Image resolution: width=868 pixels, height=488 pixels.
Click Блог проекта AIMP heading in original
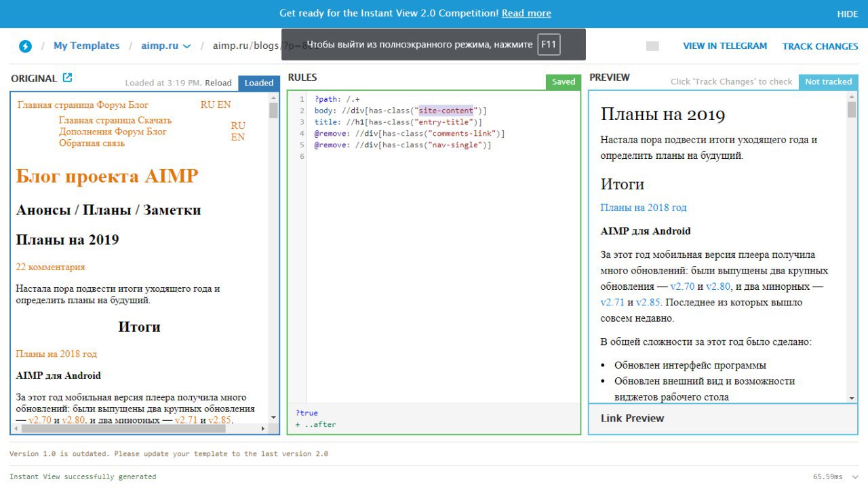point(107,176)
